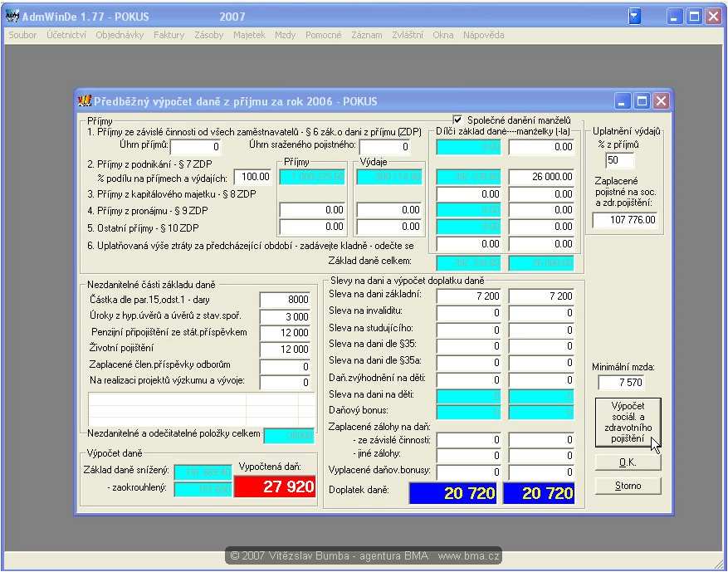
Task: Click first Sleva na dani dle §35a field
Action: click(469, 363)
